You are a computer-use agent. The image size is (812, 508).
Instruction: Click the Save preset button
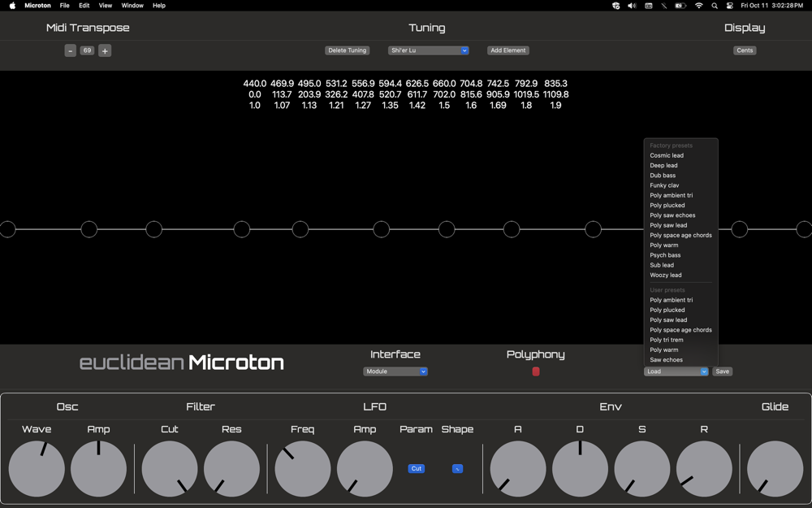[x=722, y=371]
